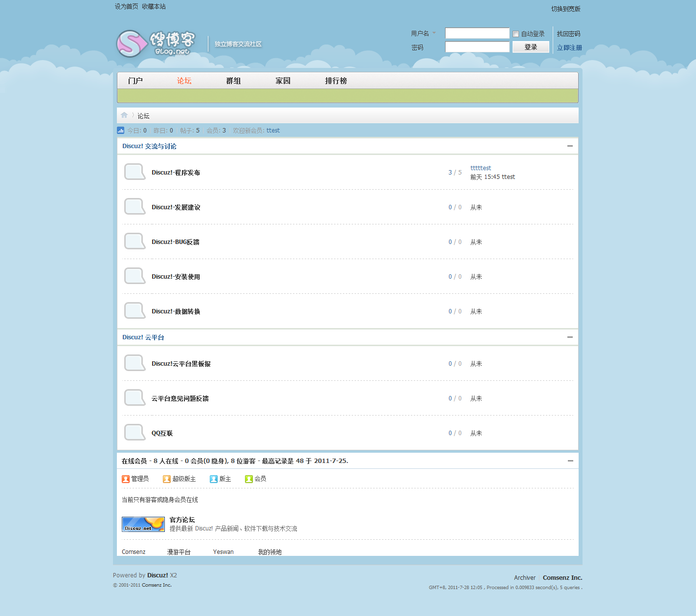The height and width of the screenshot is (616, 696).
Task: Click the Discuz!-安装使用 forum bubble icon
Action: point(135,276)
